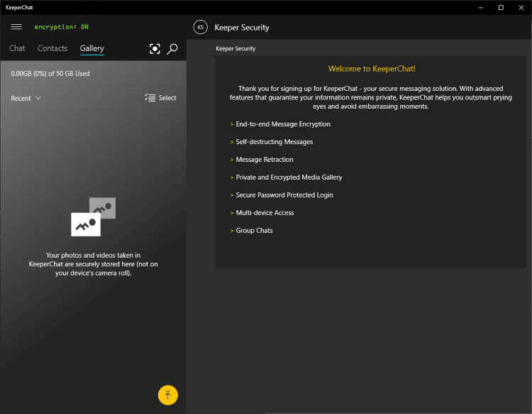The width and height of the screenshot is (532, 414).
Task: Expand the Recent sort dropdown
Action: (x=26, y=98)
